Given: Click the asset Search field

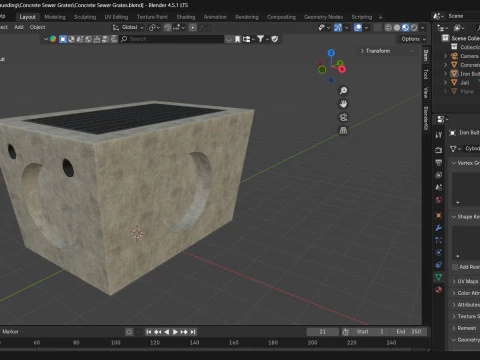Looking at the screenshot, I should (x=172, y=39).
